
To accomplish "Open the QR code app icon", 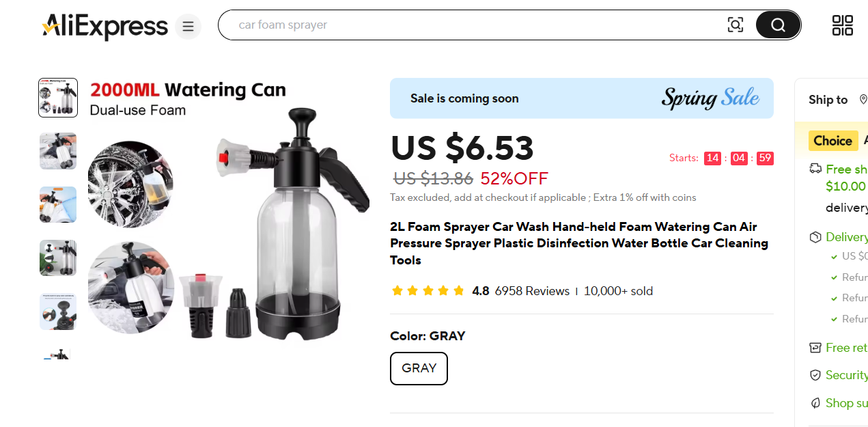I will point(843,25).
